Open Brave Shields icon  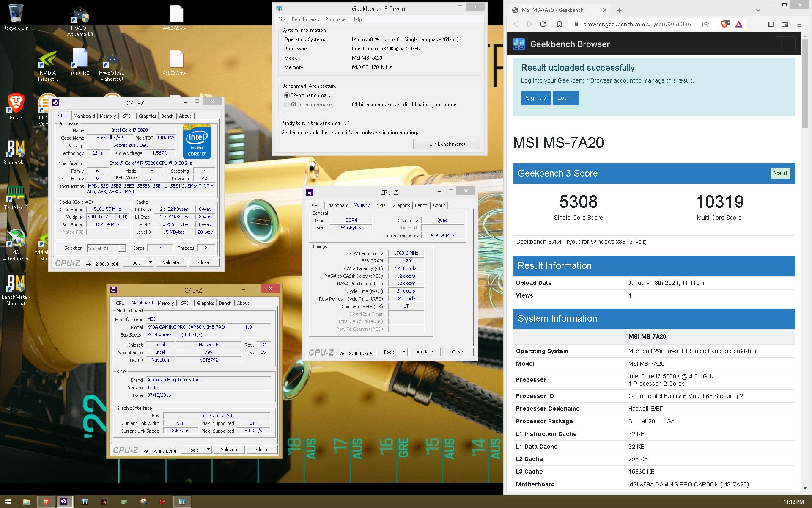[725, 24]
